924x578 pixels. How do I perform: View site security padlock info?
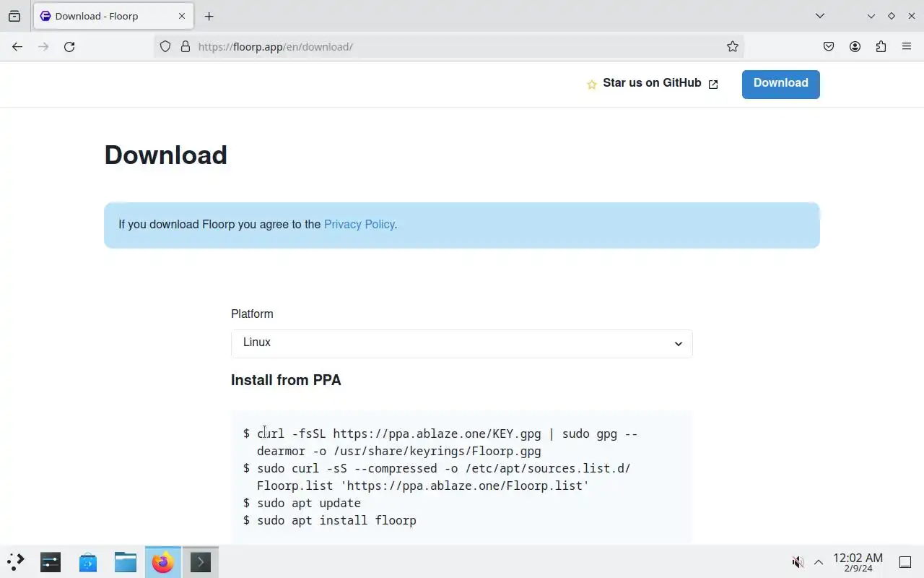tap(186, 46)
